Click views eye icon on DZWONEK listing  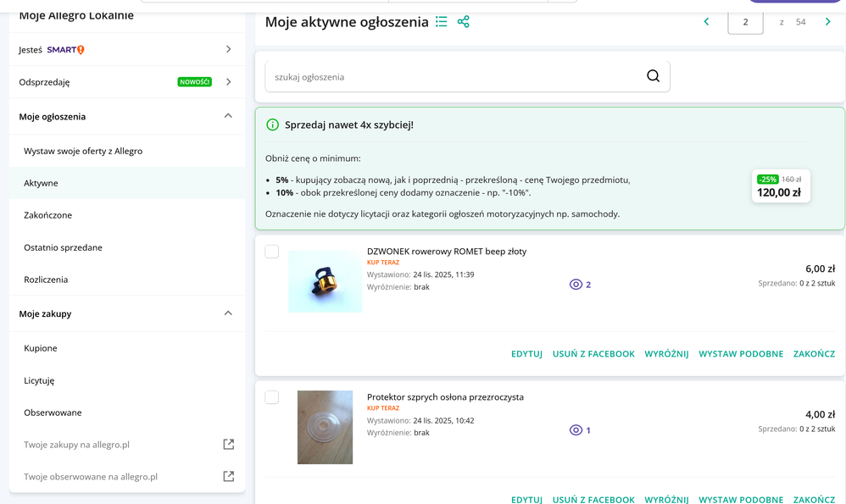click(576, 285)
